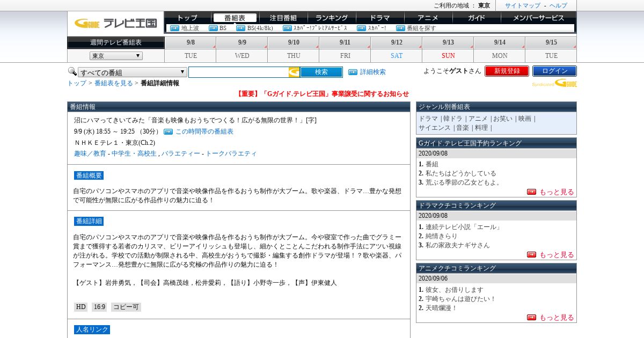Viewport: 644px width, 338px height.
Task: Click the G-Guide テレビ王国 logo
Action: click(x=115, y=23)
